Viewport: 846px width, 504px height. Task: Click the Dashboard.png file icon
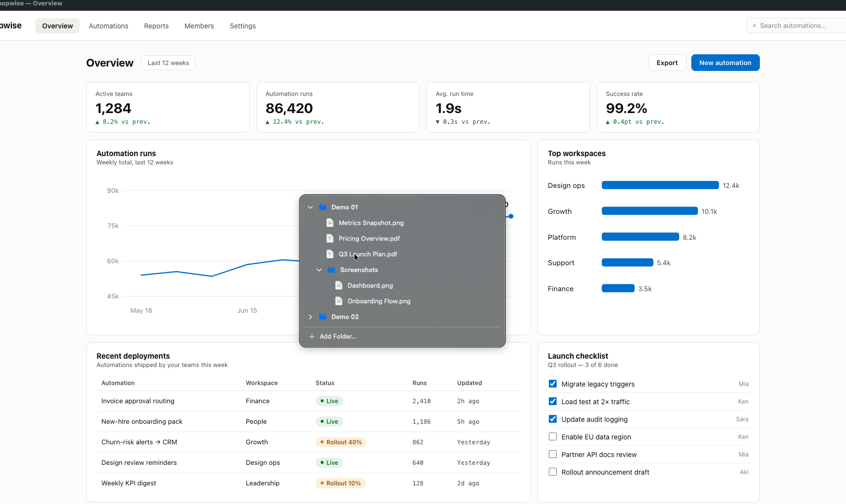(339, 285)
